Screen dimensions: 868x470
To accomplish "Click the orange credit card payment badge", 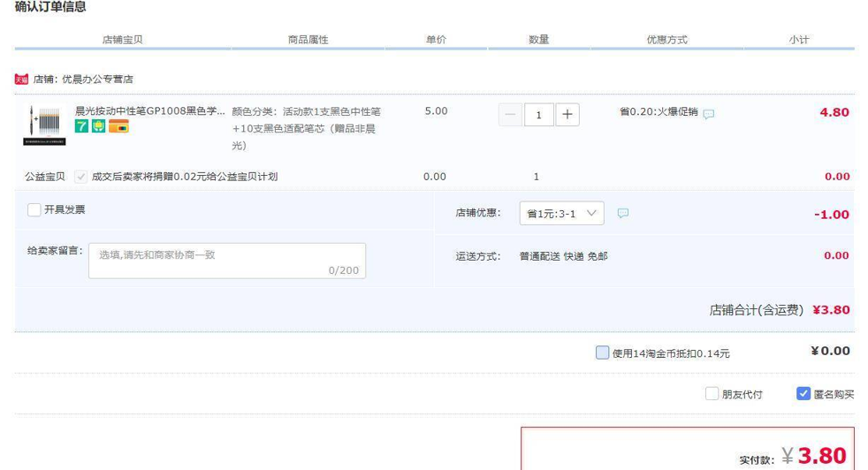I will (118, 127).
